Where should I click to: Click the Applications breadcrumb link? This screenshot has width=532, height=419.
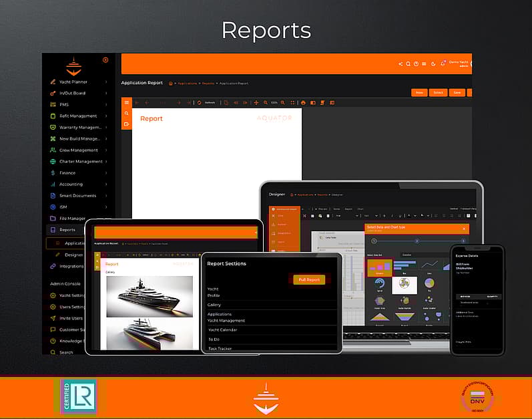pos(188,83)
